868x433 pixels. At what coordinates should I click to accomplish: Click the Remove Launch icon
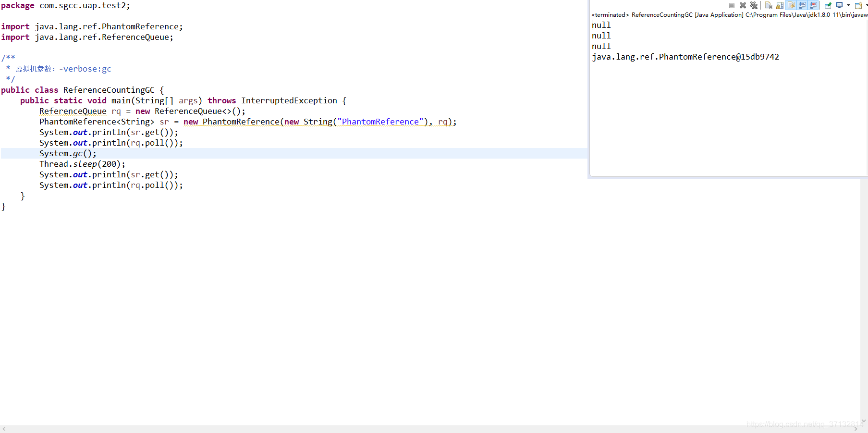click(x=743, y=5)
